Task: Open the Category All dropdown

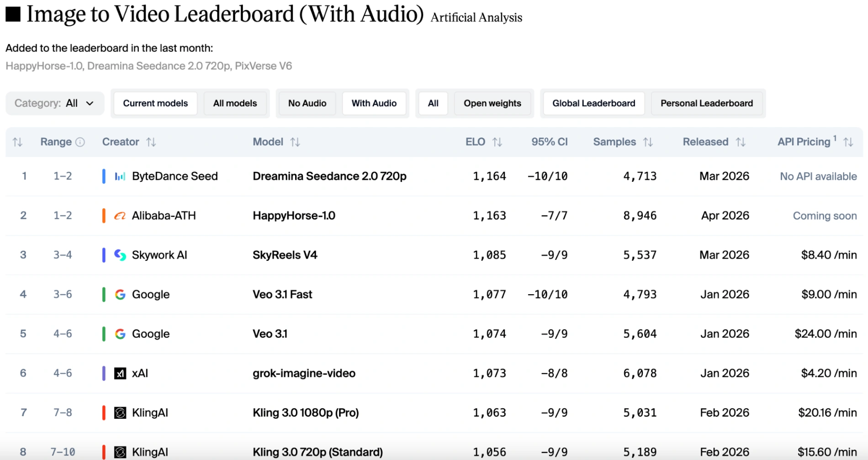Action: (x=55, y=103)
